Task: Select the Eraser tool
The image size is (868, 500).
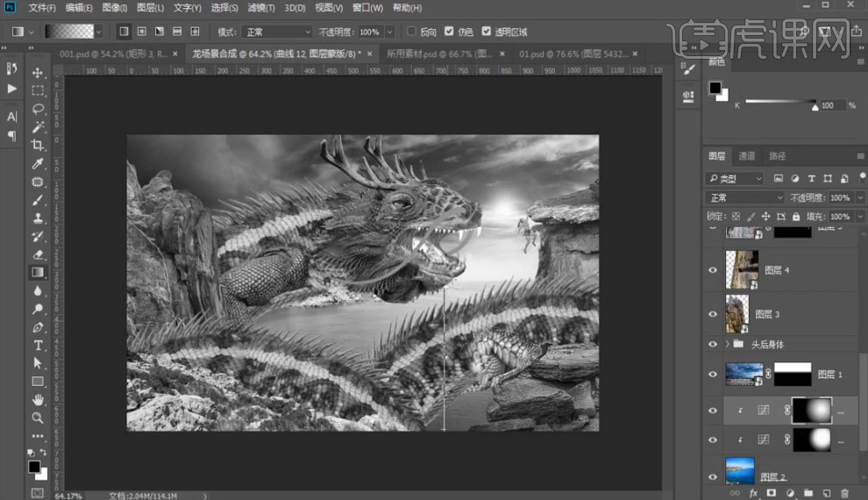Action: pyautogui.click(x=38, y=254)
